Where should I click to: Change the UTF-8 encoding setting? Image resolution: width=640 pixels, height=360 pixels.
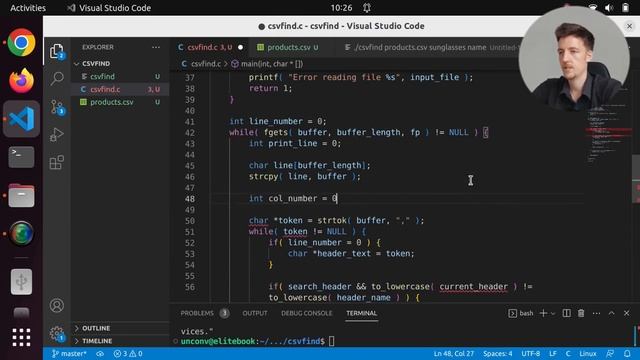(531, 353)
